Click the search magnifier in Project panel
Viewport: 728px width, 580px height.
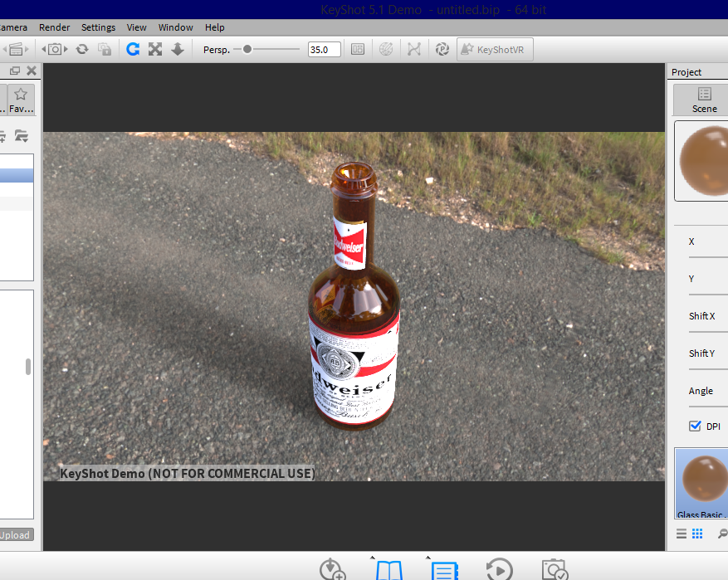(x=723, y=534)
